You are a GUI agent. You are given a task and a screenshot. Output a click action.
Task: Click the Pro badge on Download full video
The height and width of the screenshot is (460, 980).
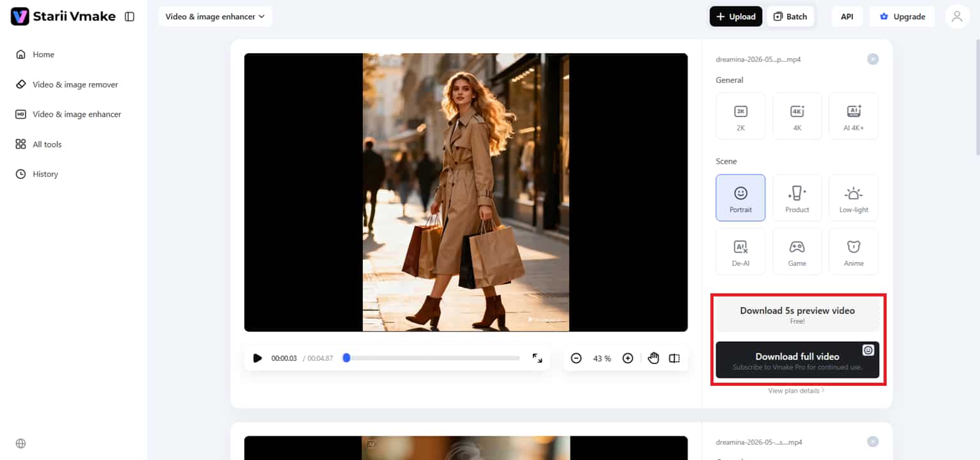pyautogui.click(x=868, y=350)
